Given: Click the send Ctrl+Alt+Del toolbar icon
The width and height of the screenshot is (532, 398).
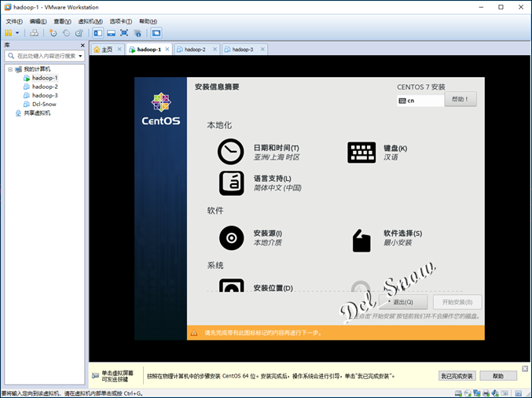Looking at the screenshot, I should pos(34,33).
